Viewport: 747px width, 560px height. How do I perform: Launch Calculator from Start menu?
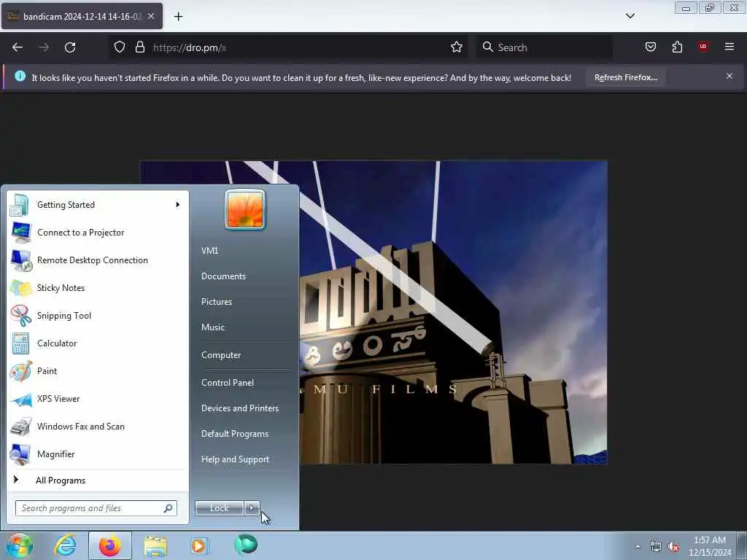[98, 343]
